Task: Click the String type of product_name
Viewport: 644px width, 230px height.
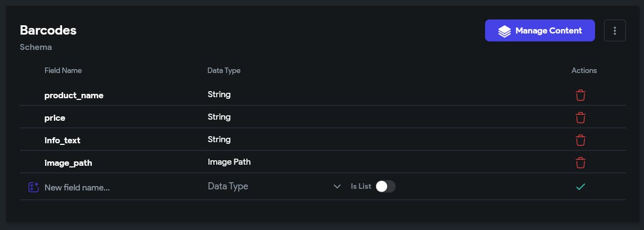Action: click(x=219, y=94)
